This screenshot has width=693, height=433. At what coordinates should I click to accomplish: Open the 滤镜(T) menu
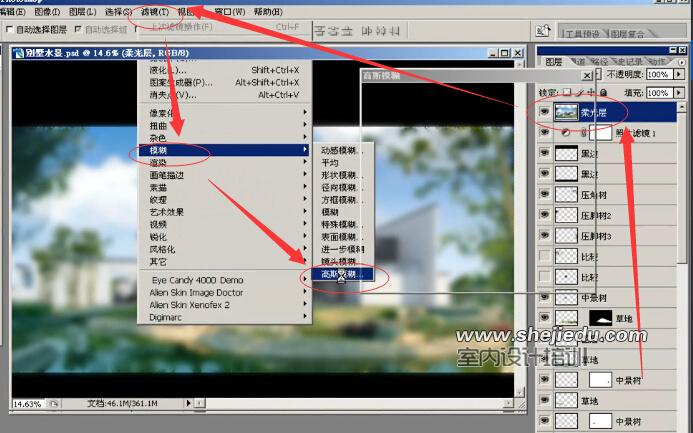(155, 12)
